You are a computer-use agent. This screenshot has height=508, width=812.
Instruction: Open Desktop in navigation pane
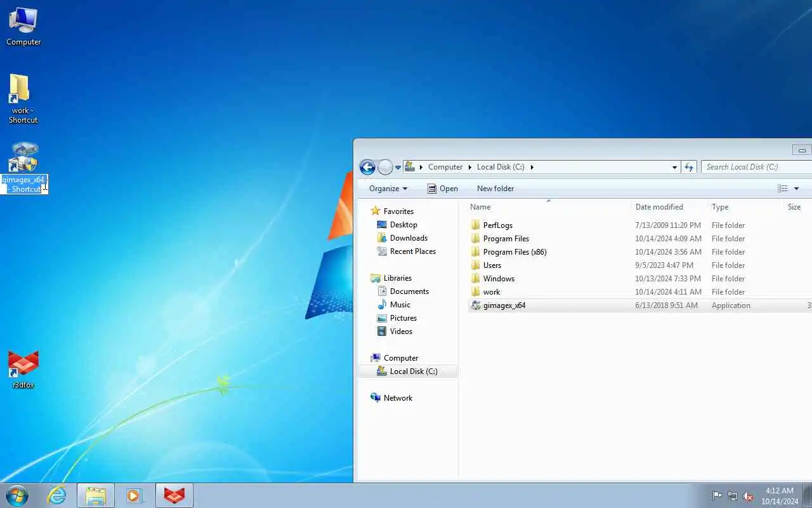pyautogui.click(x=403, y=225)
